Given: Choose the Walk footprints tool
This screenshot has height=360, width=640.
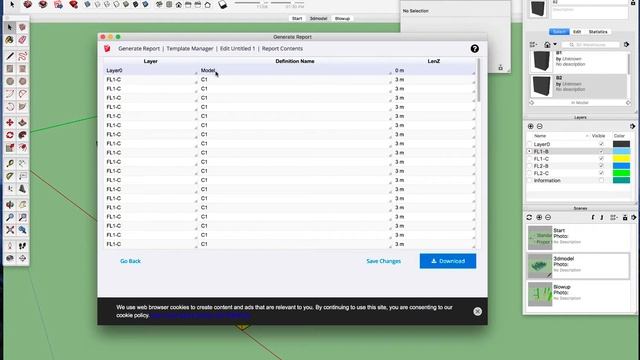Looking at the screenshot, I should [22, 246].
